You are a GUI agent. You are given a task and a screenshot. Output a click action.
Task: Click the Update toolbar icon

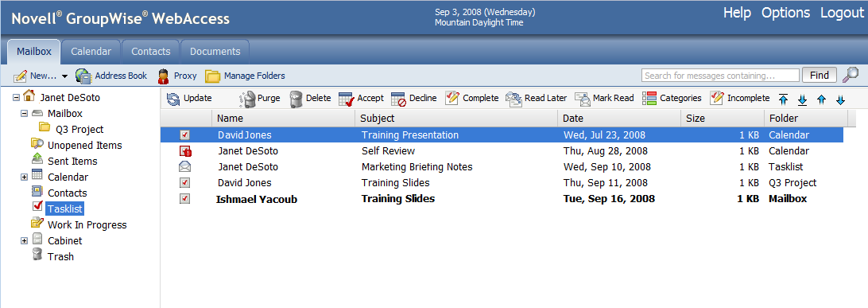pos(173,99)
